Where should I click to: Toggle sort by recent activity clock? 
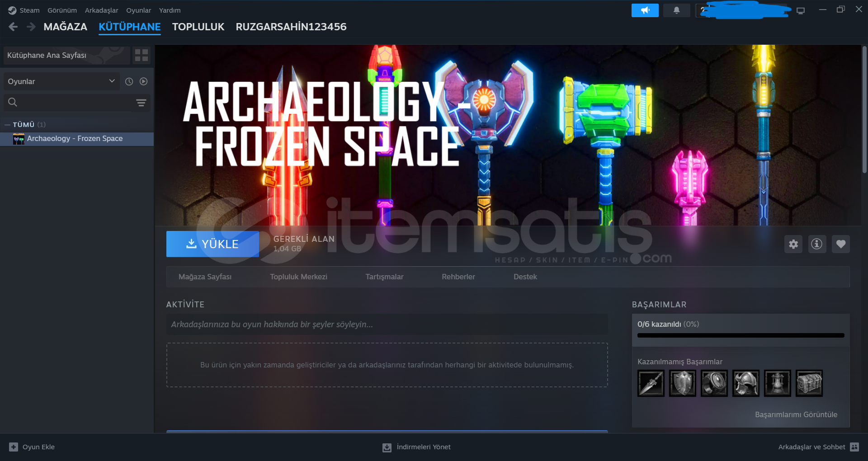coord(129,81)
